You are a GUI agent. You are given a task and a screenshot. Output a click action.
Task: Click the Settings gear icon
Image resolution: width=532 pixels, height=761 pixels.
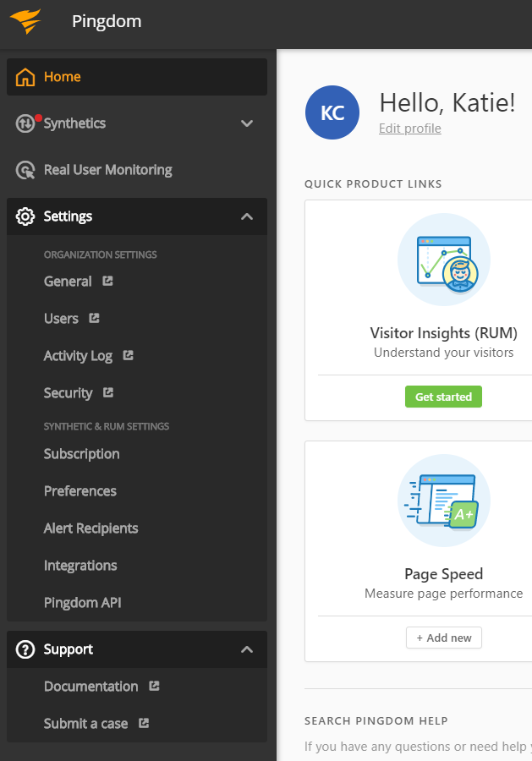coord(25,216)
